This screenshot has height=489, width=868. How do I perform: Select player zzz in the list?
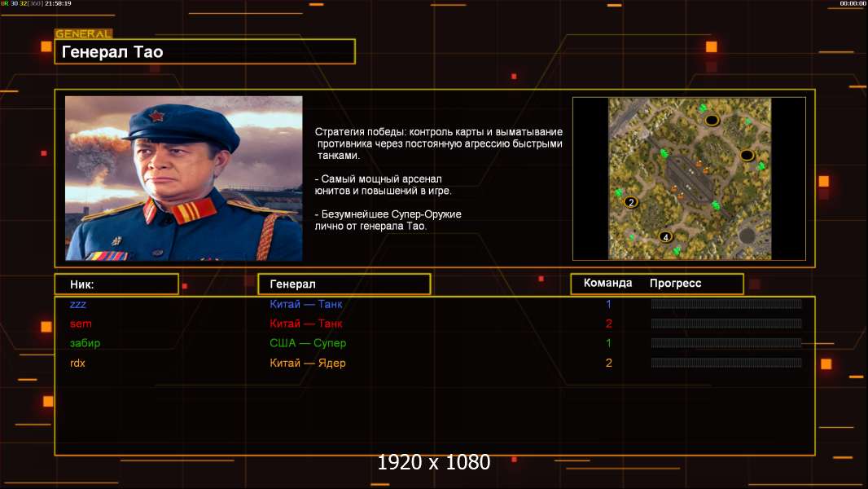[x=78, y=304]
